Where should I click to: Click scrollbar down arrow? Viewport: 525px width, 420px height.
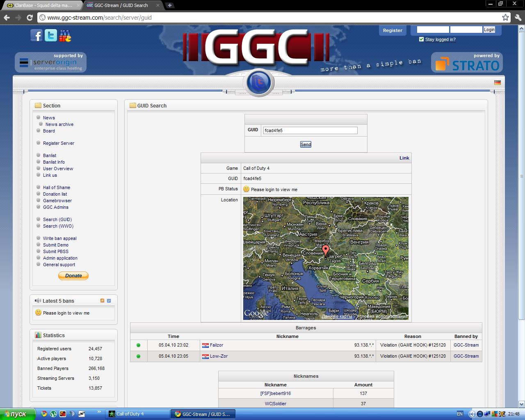click(521, 404)
